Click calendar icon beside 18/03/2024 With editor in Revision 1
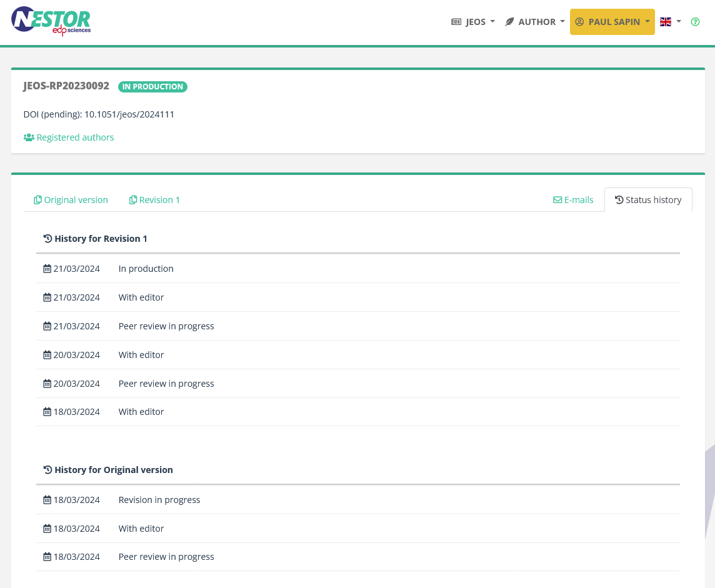Screen dimensions: 715x588 [47, 412]
